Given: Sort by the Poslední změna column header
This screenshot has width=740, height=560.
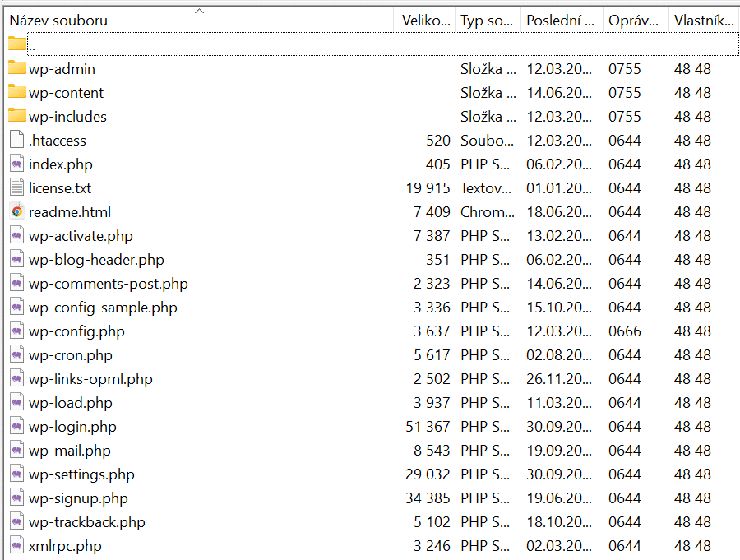Looking at the screenshot, I should tap(562, 20).
